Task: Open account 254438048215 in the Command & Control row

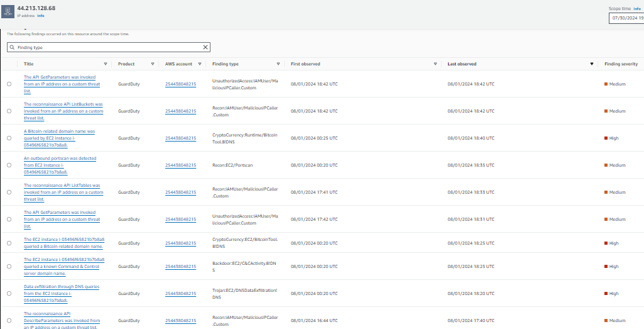Action: click(x=180, y=267)
